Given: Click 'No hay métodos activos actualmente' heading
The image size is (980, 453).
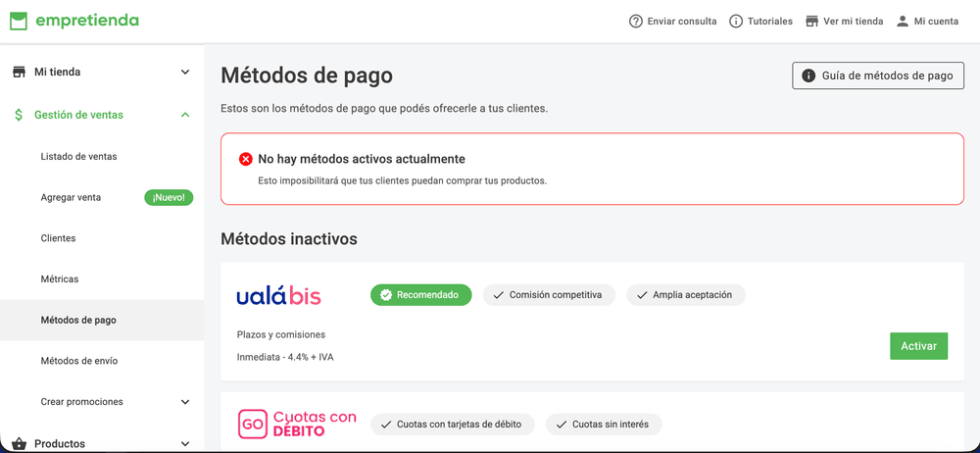Looking at the screenshot, I should tap(362, 159).
